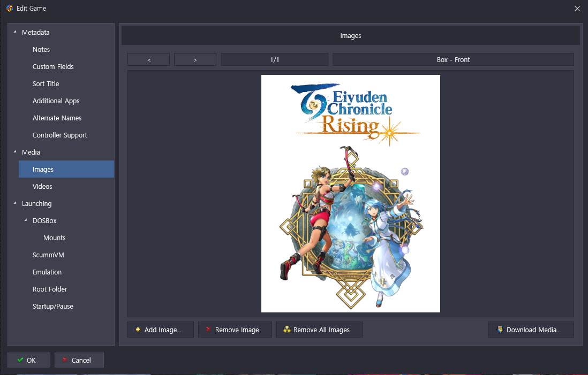The height and width of the screenshot is (375, 588).
Task: Confirm changes with the OK button
Action: 29,360
